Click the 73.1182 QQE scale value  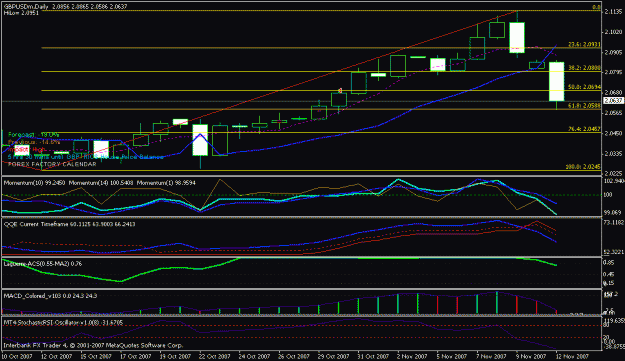click(x=614, y=223)
